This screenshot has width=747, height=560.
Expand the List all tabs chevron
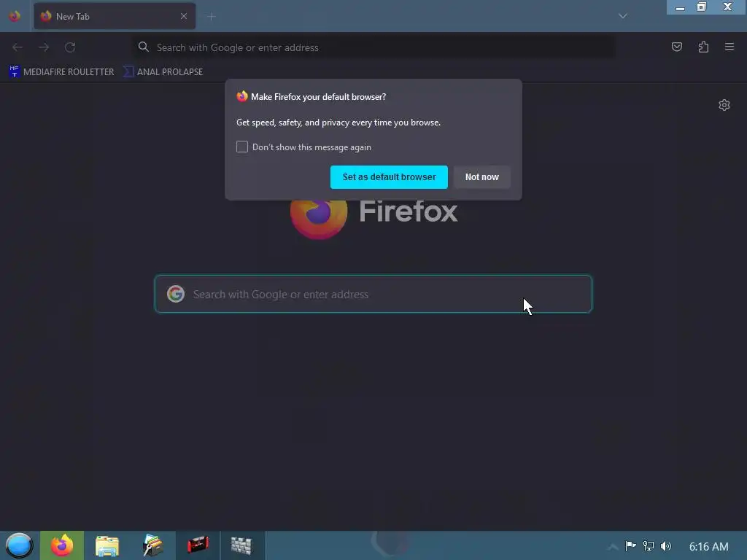point(622,16)
